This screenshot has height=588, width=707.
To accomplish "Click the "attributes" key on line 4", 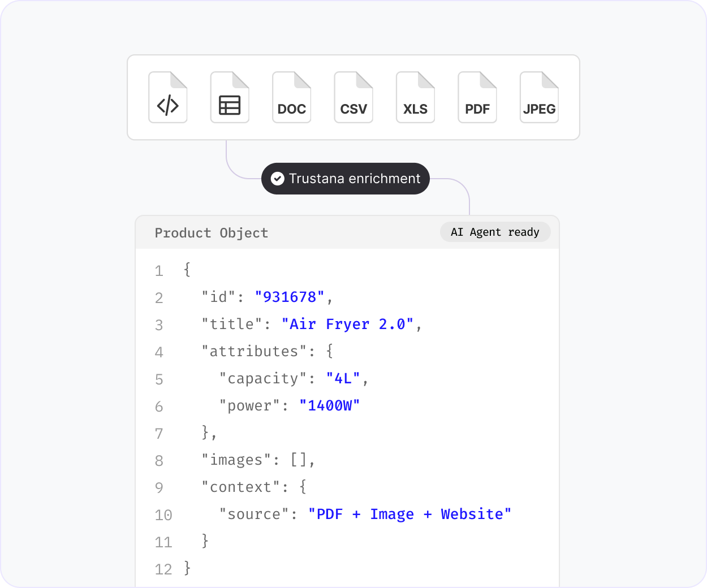I will pyautogui.click(x=254, y=351).
